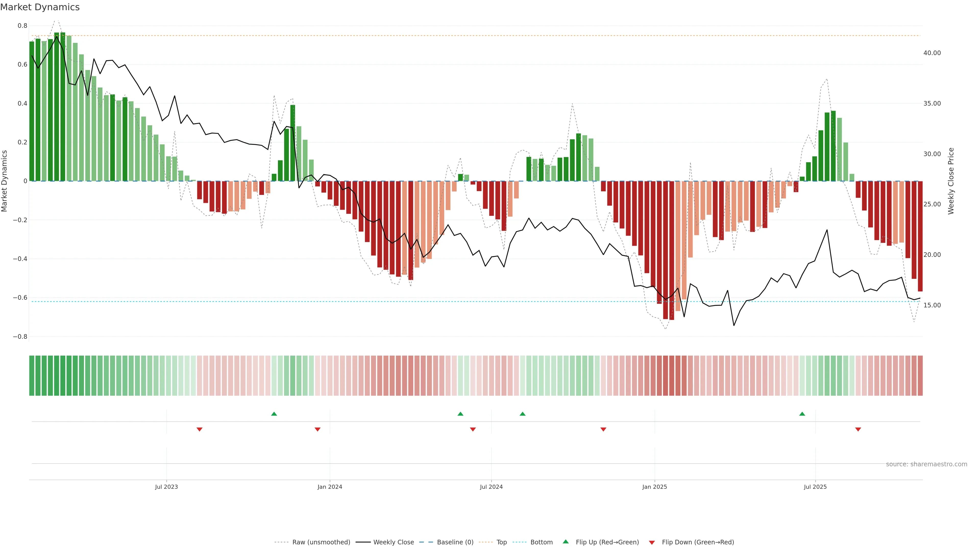Click the rightmost red heatmap strip cell

pyautogui.click(x=920, y=376)
